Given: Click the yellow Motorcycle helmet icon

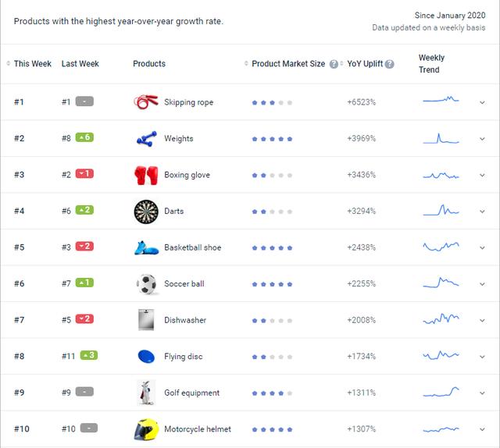Looking at the screenshot, I should coord(146,429).
